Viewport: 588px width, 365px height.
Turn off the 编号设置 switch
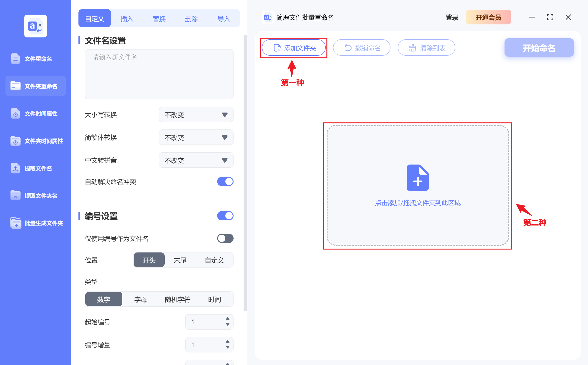[225, 215]
